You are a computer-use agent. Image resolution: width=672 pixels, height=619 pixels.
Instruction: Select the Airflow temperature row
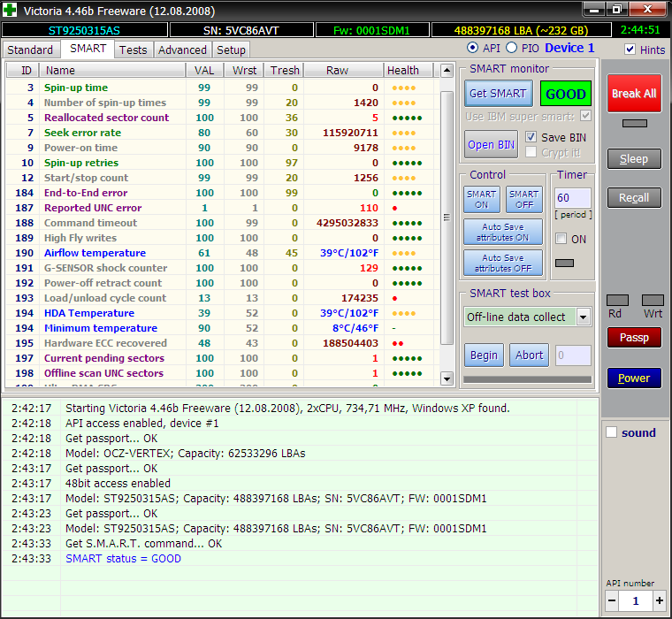coord(222,253)
